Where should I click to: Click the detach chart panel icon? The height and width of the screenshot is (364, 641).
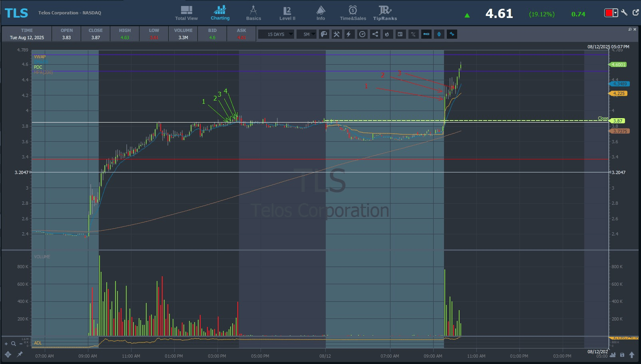pyautogui.click(x=630, y=29)
